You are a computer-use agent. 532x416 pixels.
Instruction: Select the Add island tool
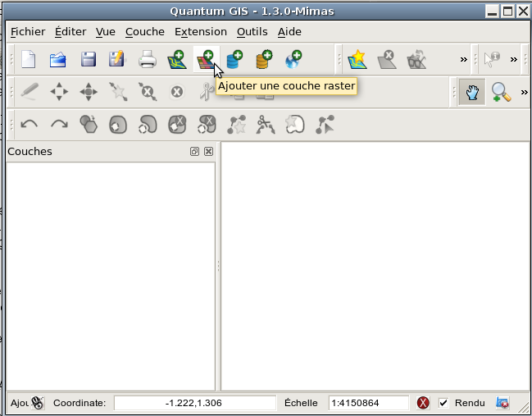[x=148, y=124]
